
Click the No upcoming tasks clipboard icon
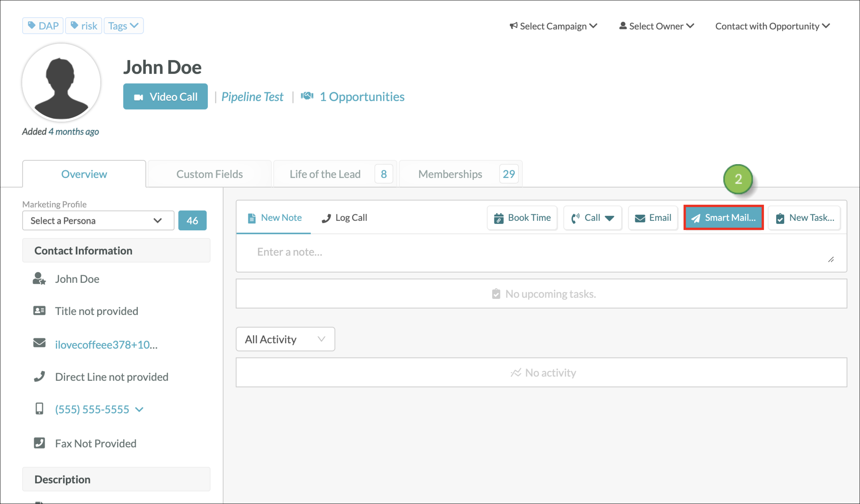click(x=496, y=294)
